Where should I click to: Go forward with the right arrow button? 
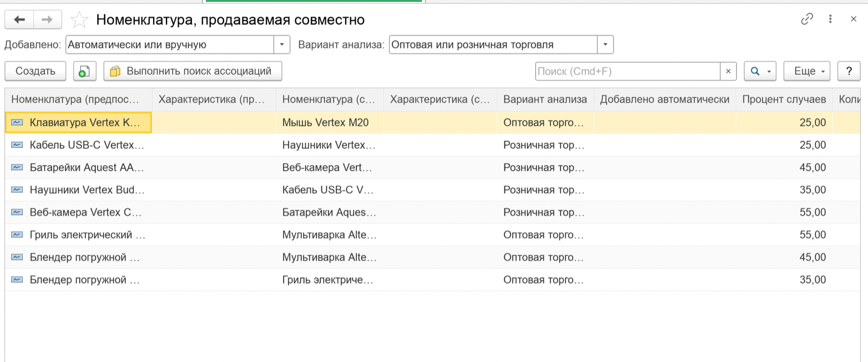tap(48, 20)
